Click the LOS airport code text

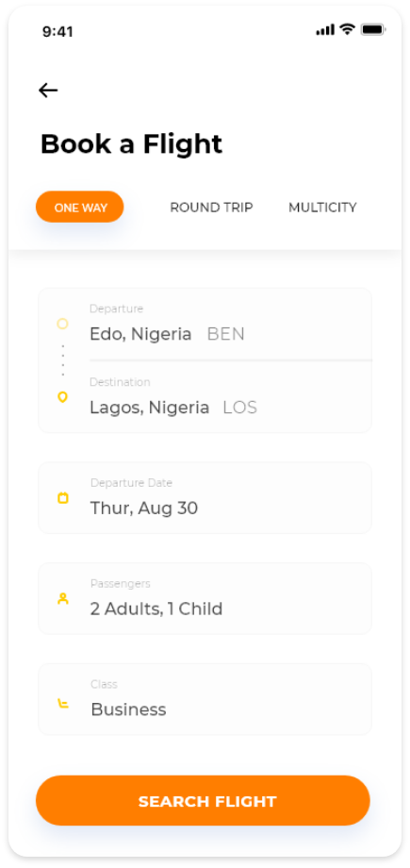click(x=240, y=408)
